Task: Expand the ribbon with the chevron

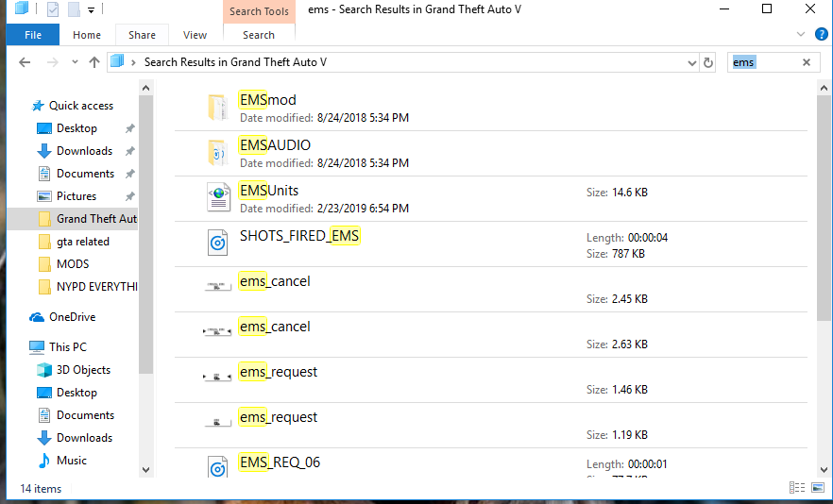Action: pos(804,34)
